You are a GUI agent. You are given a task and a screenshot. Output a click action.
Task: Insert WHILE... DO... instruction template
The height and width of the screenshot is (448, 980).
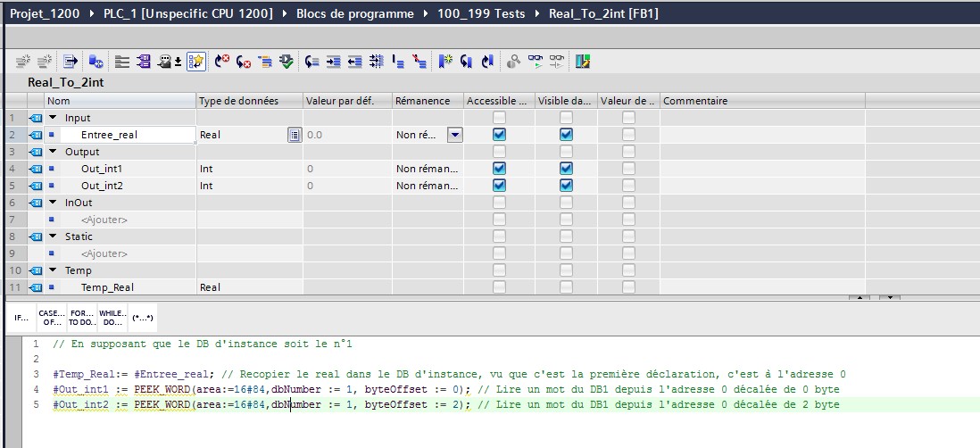pos(112,318)
